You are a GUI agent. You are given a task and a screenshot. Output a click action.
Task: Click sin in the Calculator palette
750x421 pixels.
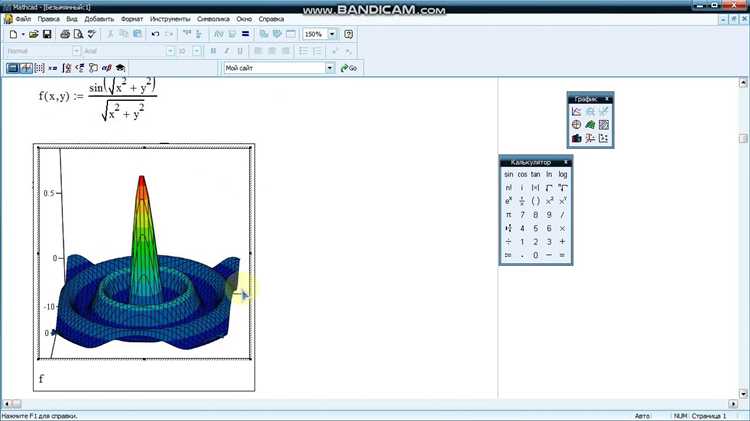508,175
